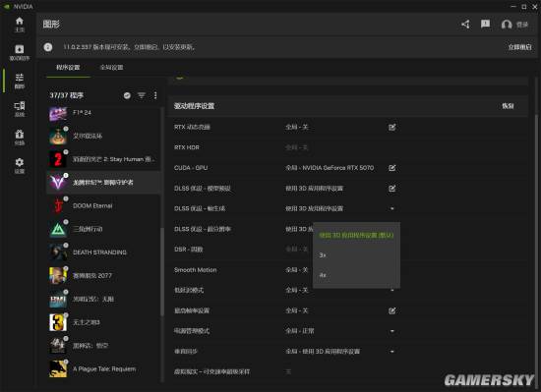The width and height of the screenshot is (541, 392).
Task: Edit the CUDA - GPU setting
Action: (x=391, y=168)
